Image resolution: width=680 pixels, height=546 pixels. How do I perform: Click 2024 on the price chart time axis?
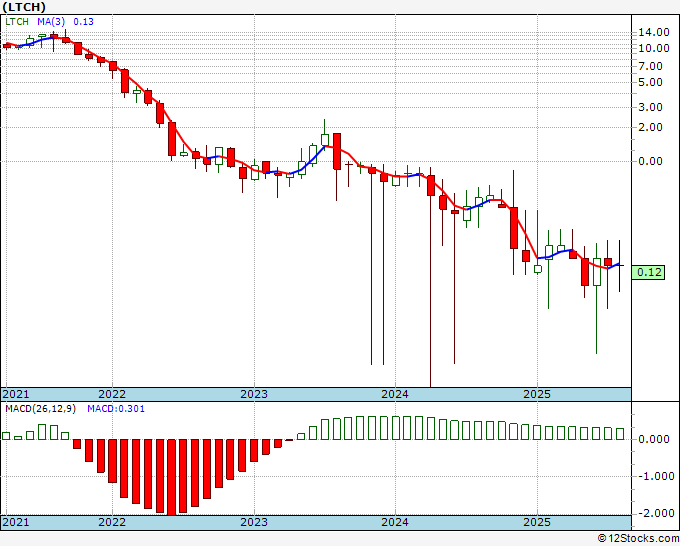click(x=395, y=394)
